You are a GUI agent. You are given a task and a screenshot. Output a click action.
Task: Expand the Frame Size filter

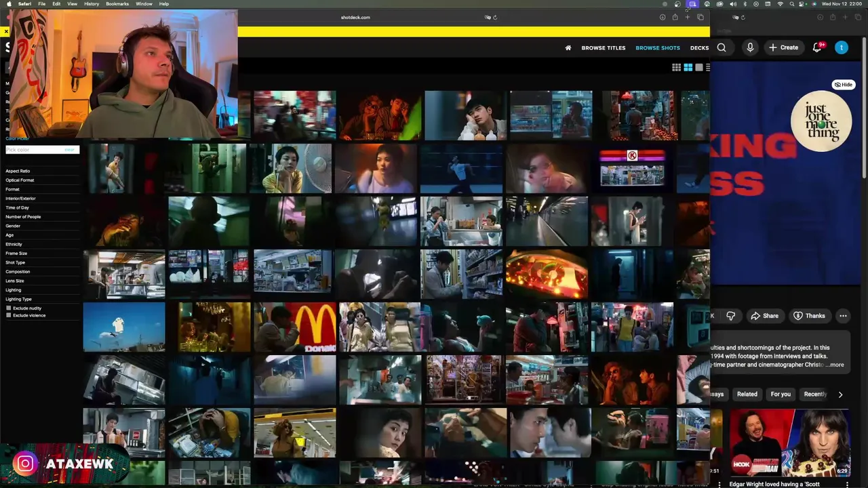[16, 253]
